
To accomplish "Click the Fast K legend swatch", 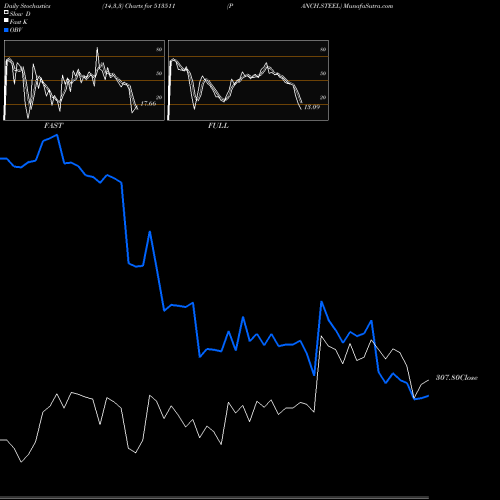I will (6, 20).
